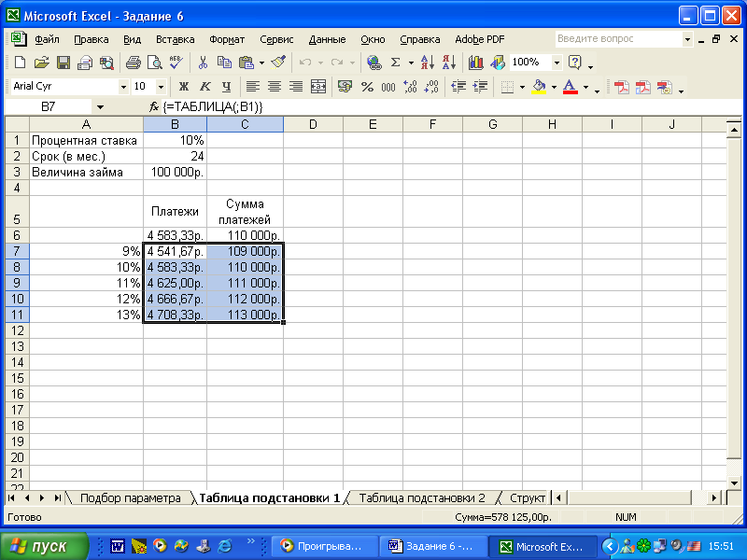This screenshot has width=747, height=560.
Task: Open the font color dropdown arrow
Action: (x=585, y=87)
